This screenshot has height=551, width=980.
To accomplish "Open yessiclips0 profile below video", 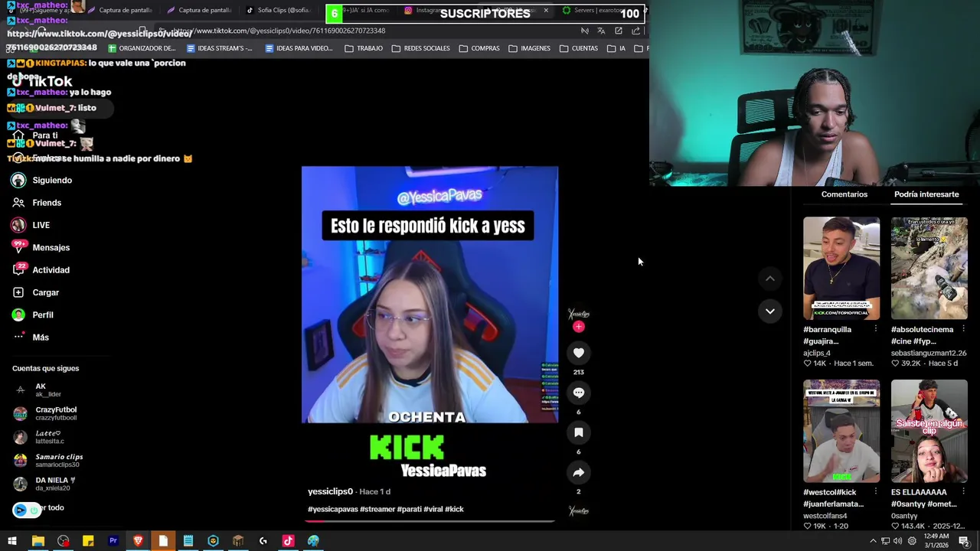I will 330,491.
